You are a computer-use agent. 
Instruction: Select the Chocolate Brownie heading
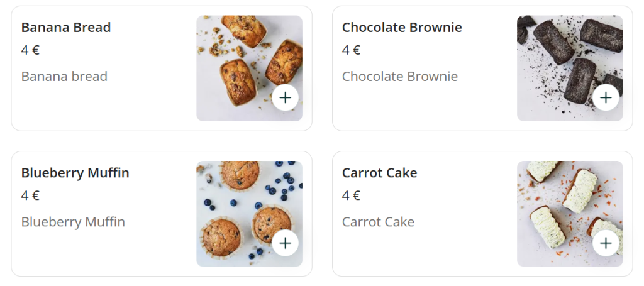tap(402, 28)
